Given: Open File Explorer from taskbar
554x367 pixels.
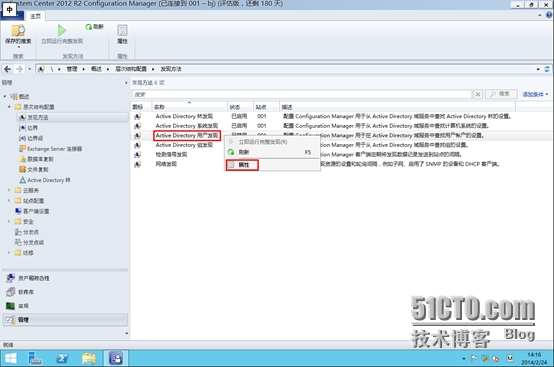Looking at the screenshot, I should 89,359.
